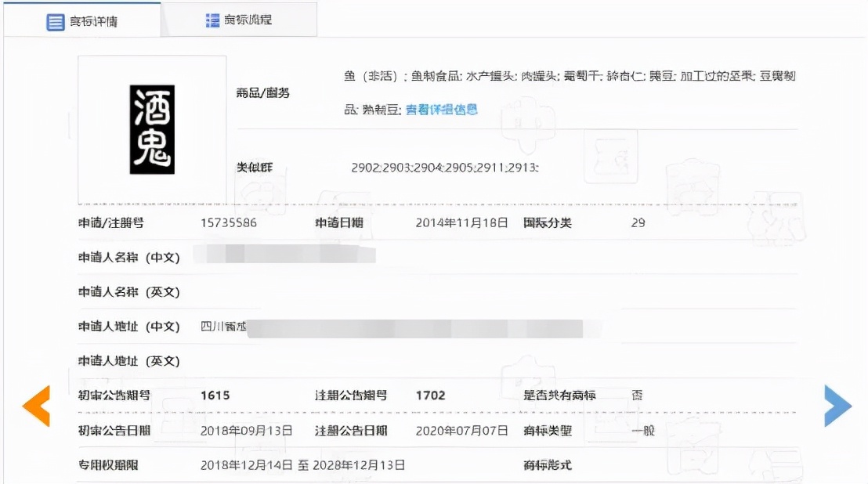This screenshot has height=484, width=868.
Task: Click registration announcement date 2020年07月07日
Action: 461,430
